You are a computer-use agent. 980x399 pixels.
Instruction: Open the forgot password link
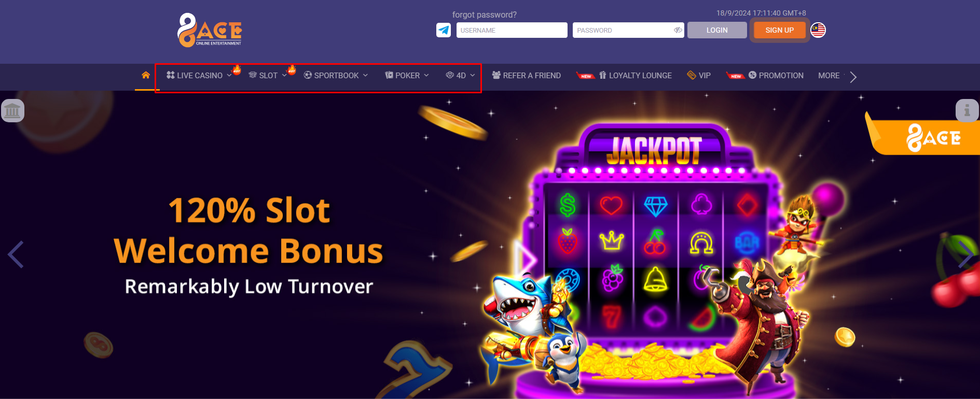tap(485, 15)
